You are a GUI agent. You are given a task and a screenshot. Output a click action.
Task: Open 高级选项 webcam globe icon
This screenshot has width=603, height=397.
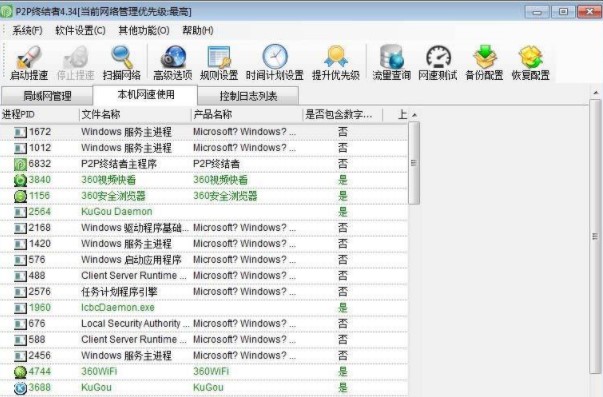(173, 57)
